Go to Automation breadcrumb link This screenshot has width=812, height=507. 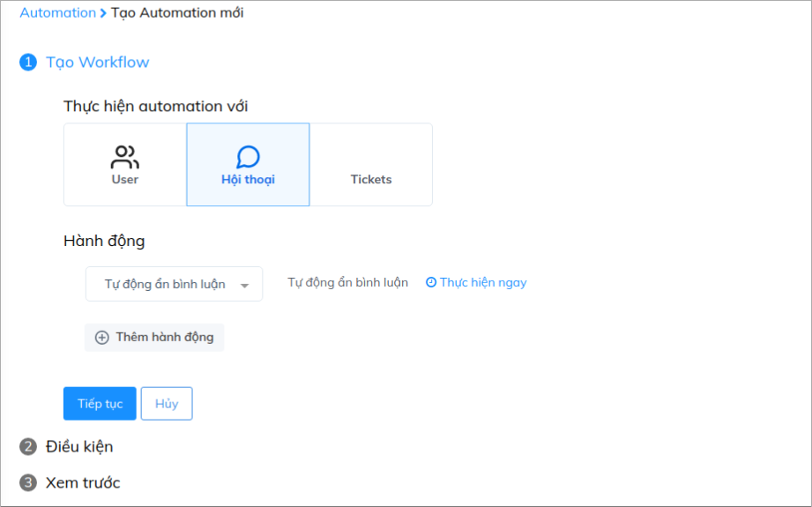[58, 12]
